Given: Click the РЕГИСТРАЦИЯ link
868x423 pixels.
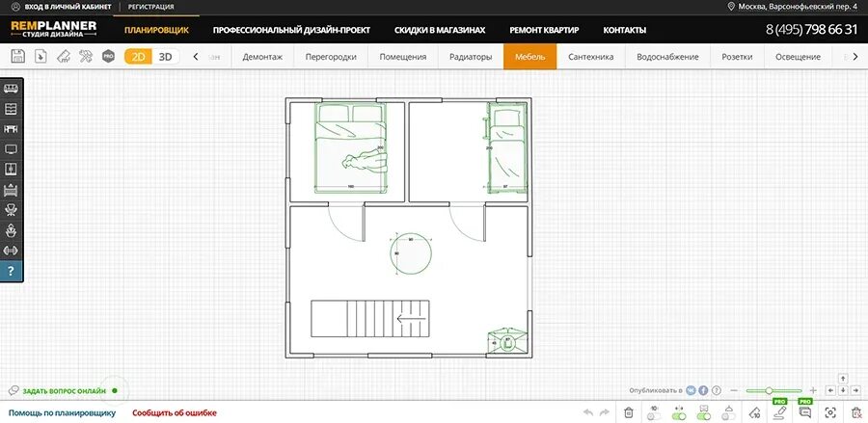Looking at the screenshot, I should pyautogui.click(x=150, y=7).
